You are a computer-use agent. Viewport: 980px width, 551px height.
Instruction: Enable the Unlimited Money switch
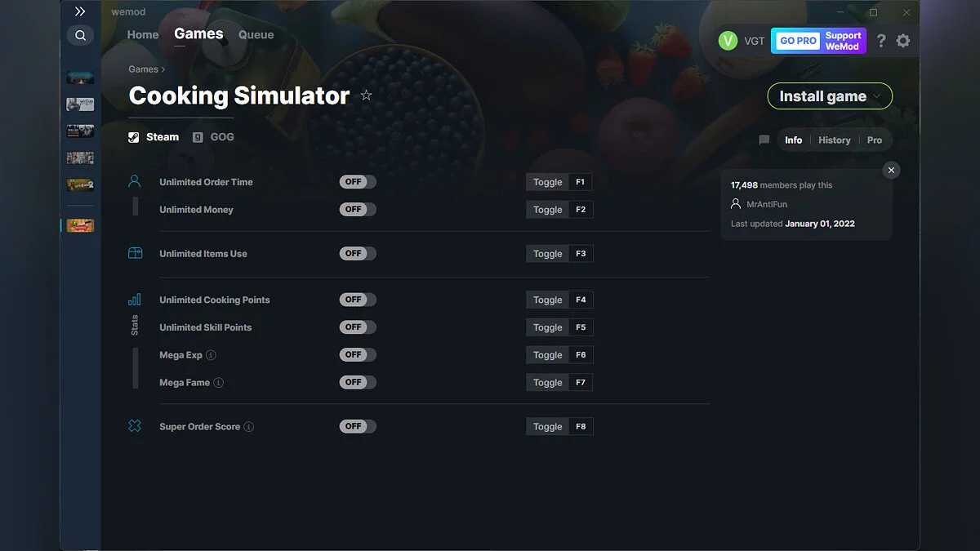point(357,209)
